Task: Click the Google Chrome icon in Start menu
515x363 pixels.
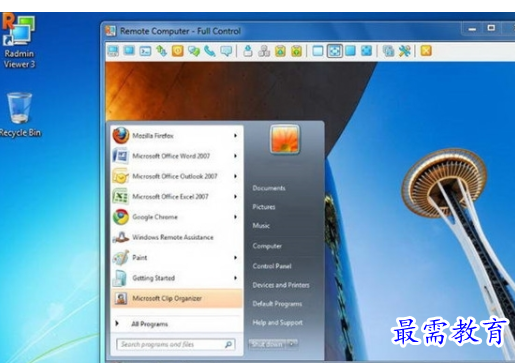Action: pos(121,217)
